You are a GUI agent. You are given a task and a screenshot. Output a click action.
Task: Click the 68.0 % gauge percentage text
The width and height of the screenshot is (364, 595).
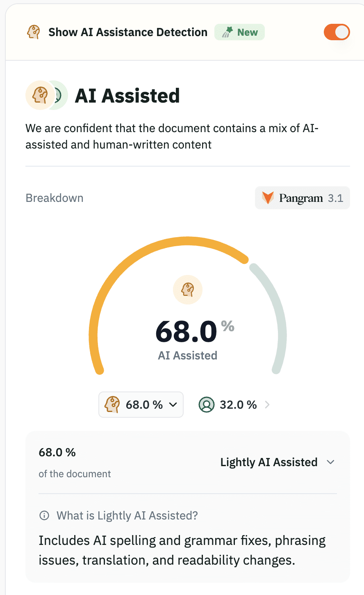coord(187,332)
